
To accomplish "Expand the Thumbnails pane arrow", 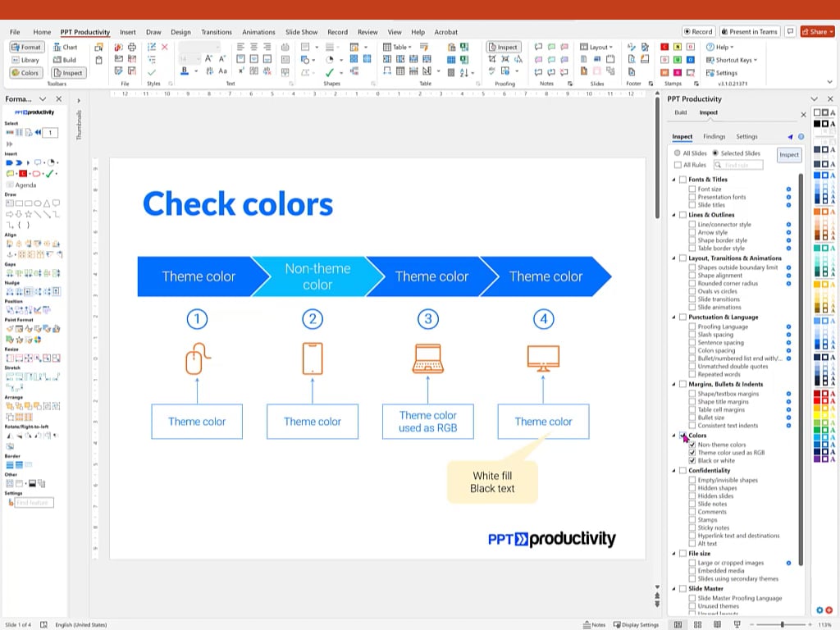I will [78, 100].
